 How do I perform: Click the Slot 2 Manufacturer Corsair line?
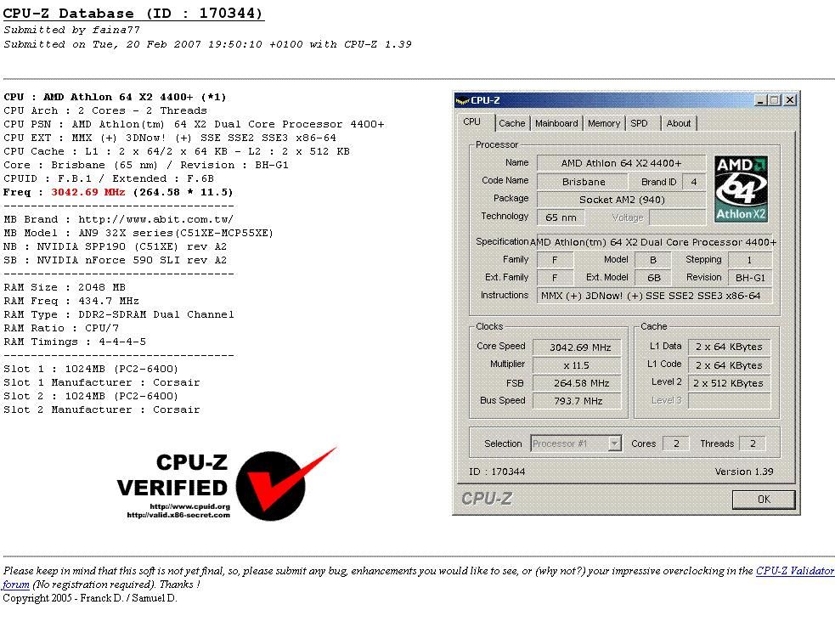[x=102, y=410]
